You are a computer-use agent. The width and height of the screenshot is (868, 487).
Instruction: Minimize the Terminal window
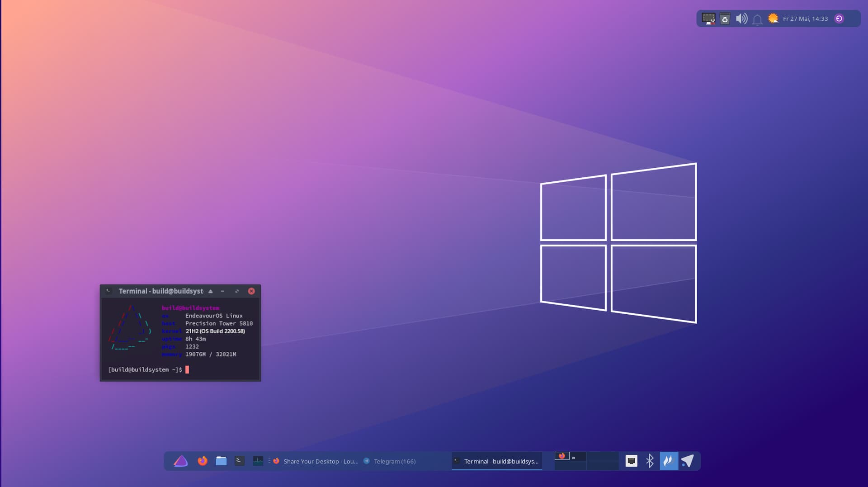(x=222, y=291)
